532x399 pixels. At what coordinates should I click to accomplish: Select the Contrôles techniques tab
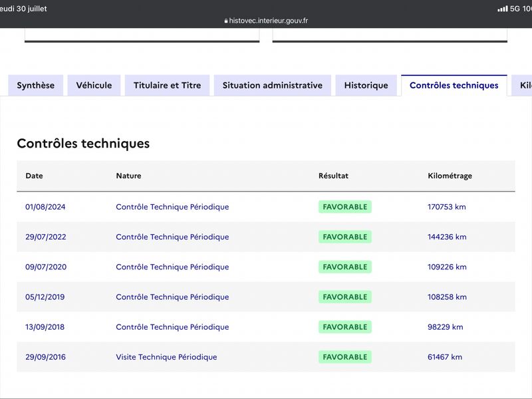point(454,86)
